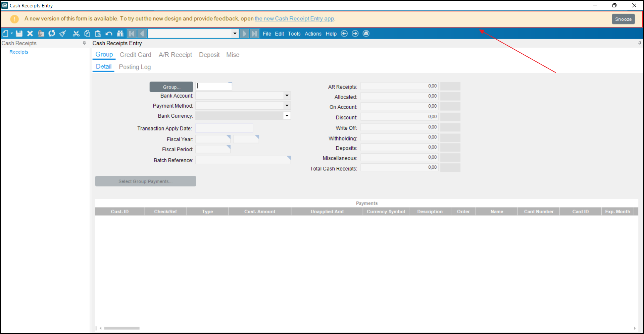This screenshot has width=644, height=334.
Task: Click the grid scroll-left arrow
Action: (x=101, y=328)
